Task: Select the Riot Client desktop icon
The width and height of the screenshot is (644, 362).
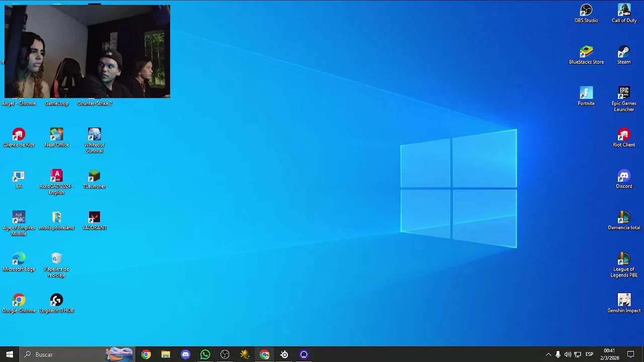Action: [624, 138]
